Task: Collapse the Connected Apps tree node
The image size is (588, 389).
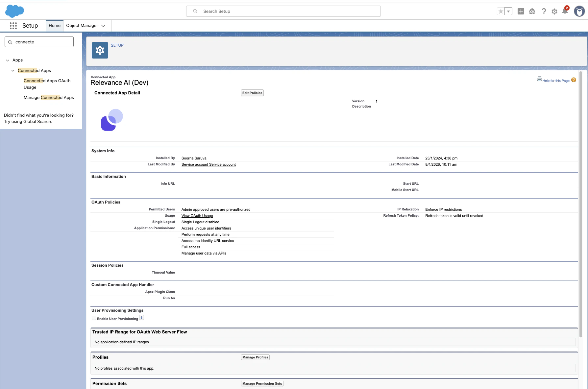Action: point(13,70)
